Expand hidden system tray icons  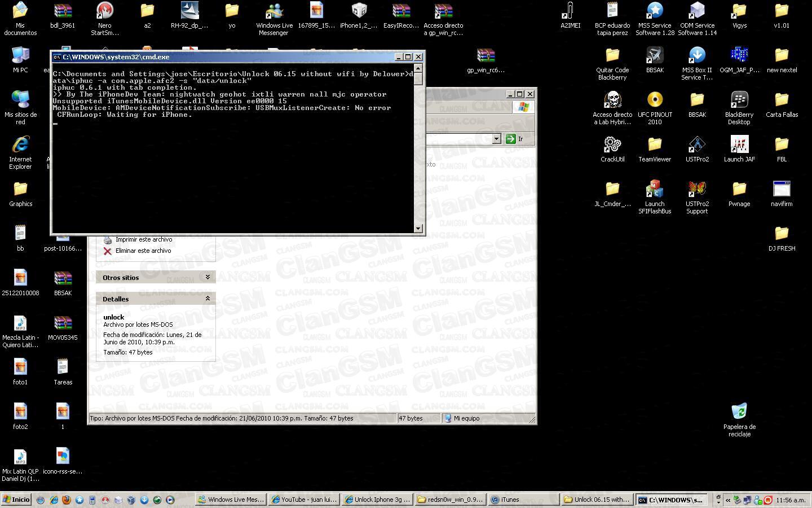pos(728,500)
